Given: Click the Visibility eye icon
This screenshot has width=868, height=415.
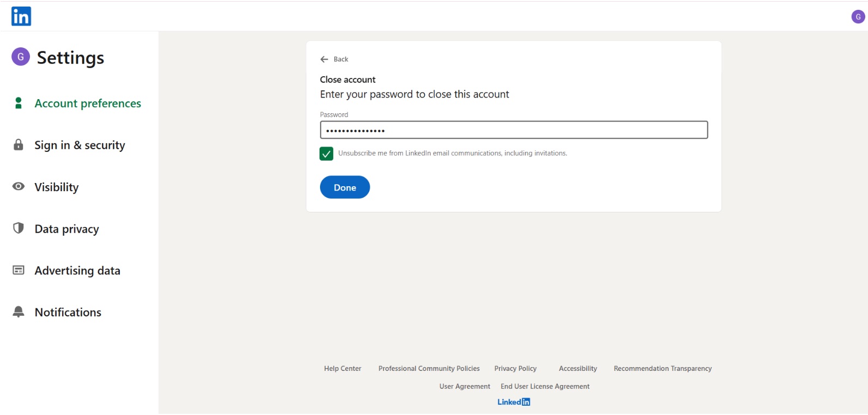Looking at the screenshot, I should [x=19, y=186].
